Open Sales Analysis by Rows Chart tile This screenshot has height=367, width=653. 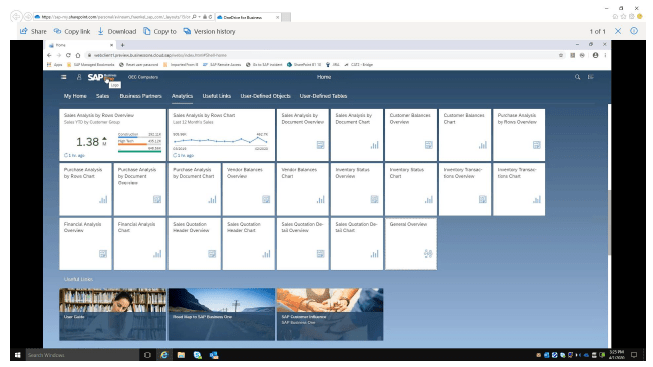click(222, 135)
